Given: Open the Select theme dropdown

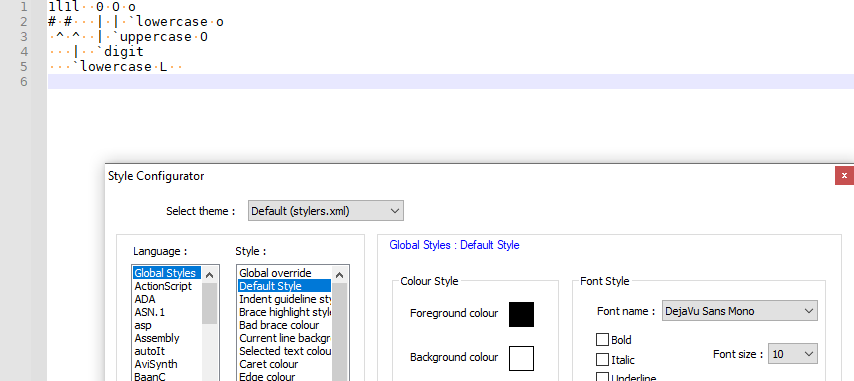Looking at the screenshot, I should pos(326,211).
